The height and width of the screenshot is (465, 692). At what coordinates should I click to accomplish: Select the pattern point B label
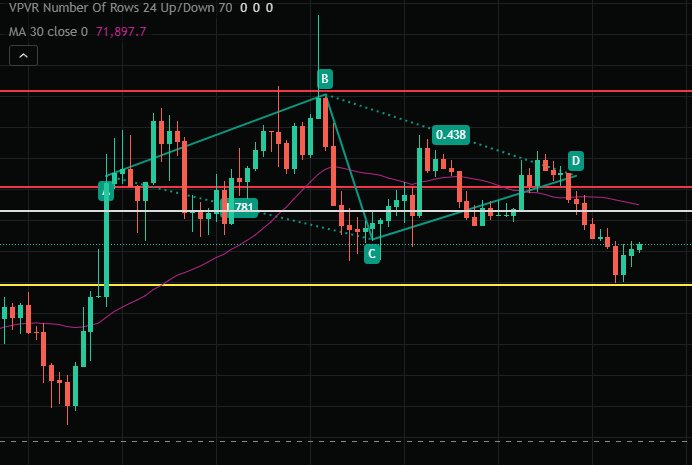coord(325,79)
